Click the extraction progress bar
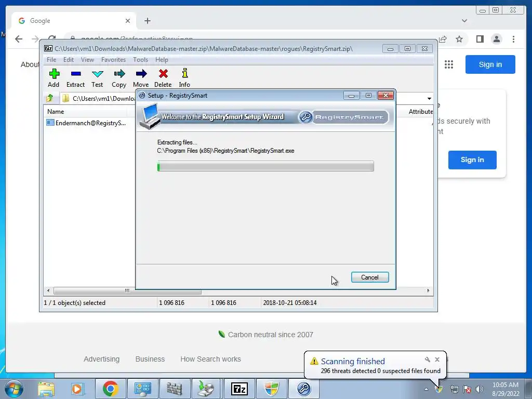532x399 pixels. pyautogui.click(x=265, y=166)
